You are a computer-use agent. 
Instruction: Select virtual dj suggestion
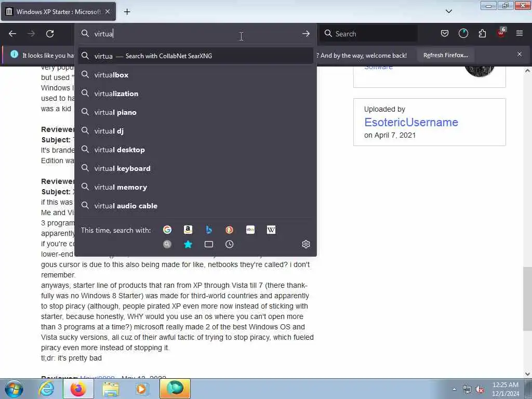coord(196,131)
